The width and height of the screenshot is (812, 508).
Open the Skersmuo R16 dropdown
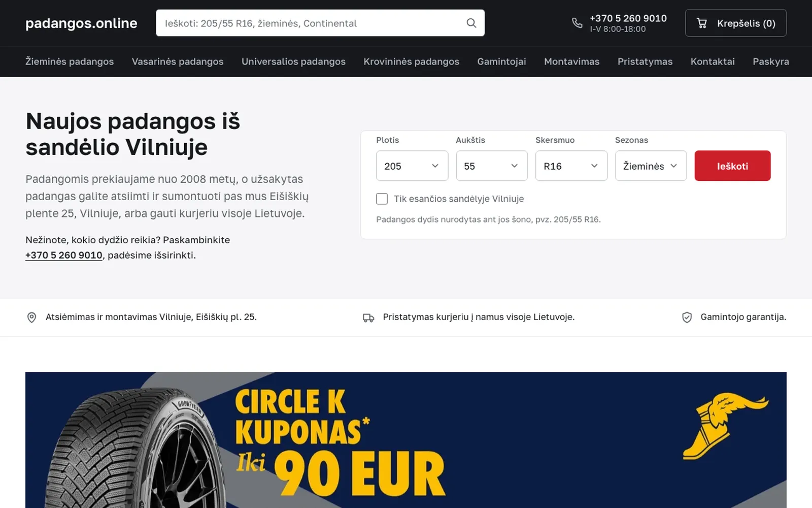[x=571, y=166]
